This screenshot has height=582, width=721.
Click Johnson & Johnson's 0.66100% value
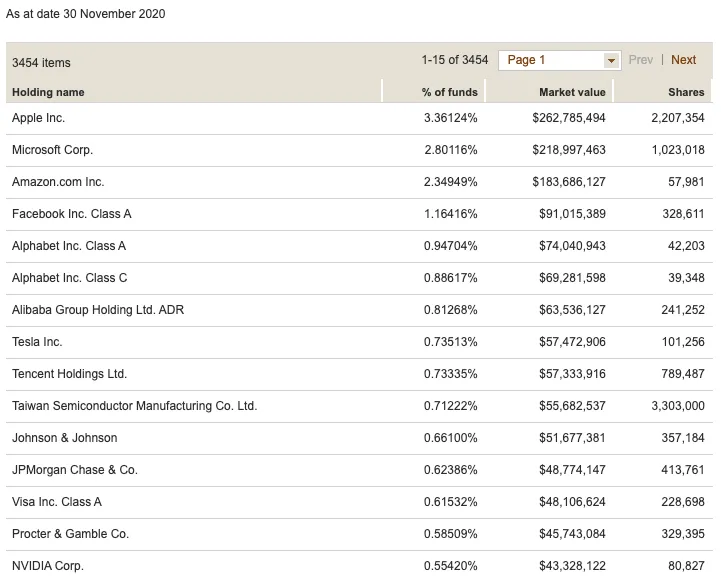pos(451,438)
